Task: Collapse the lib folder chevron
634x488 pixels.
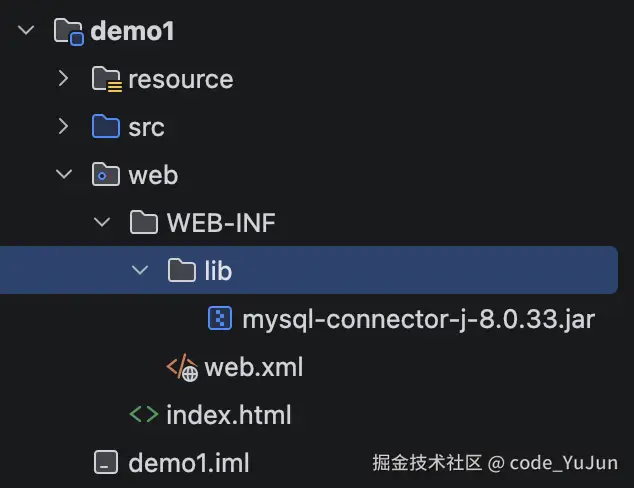Action: (140, 270)
